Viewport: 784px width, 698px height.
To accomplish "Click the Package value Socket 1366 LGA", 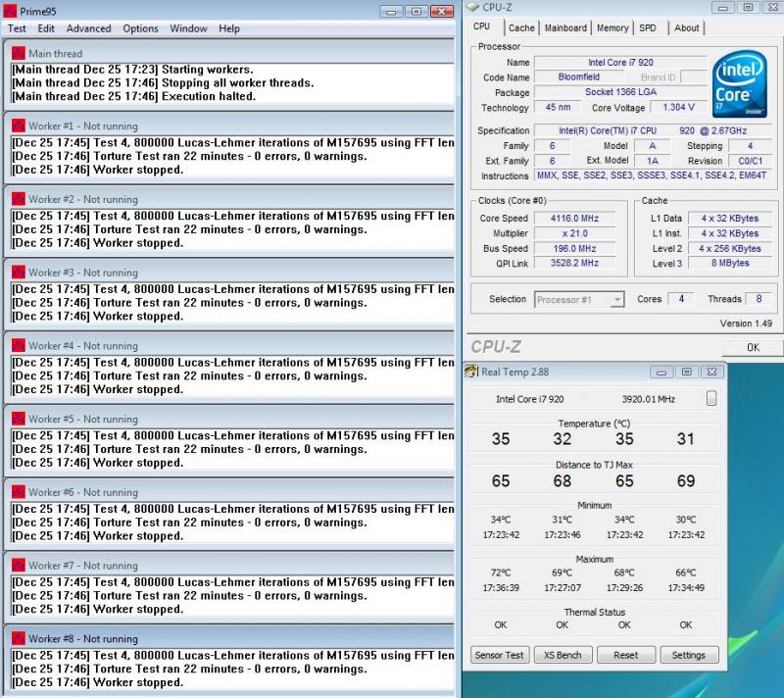I will tap(620, 92).
